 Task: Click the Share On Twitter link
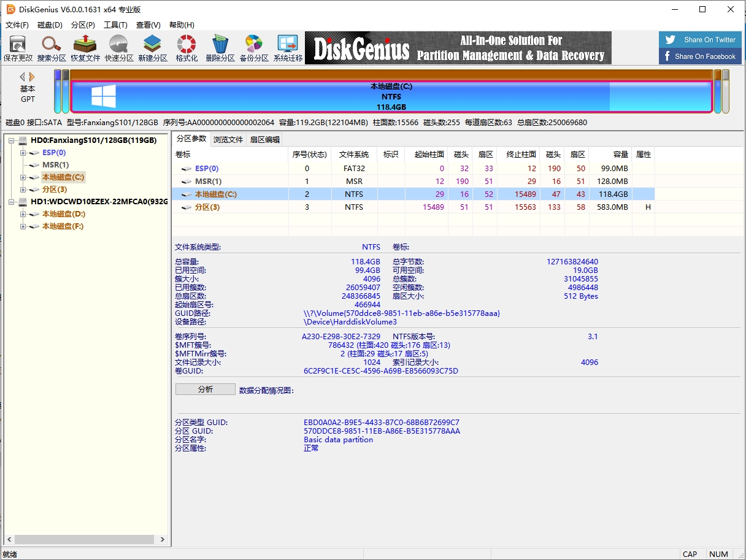tap(700, 40)
